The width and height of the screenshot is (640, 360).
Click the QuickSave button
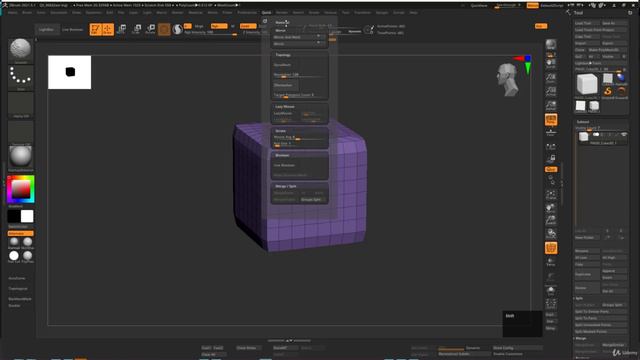[x=479, y=6]
